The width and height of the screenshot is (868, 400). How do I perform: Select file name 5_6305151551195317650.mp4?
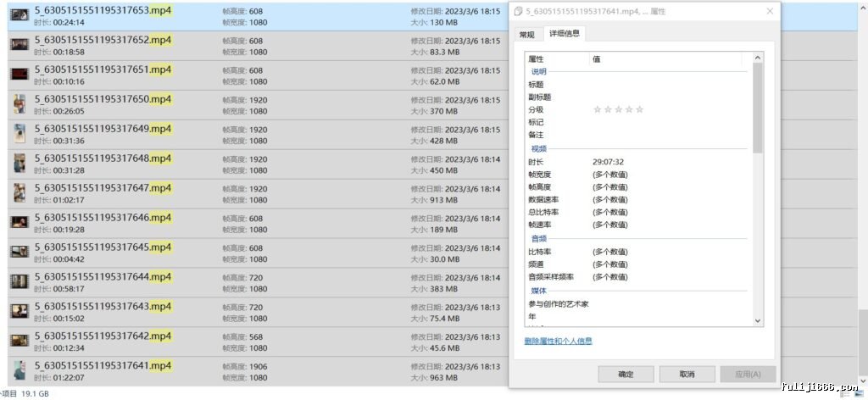pyautogui.click(x=103, y=99)
